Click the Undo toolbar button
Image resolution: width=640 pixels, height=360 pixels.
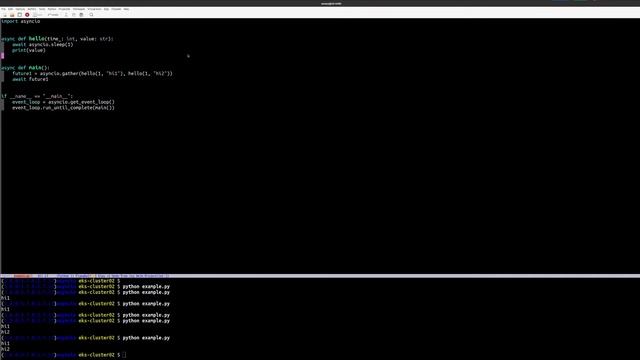tap(53, 15)
